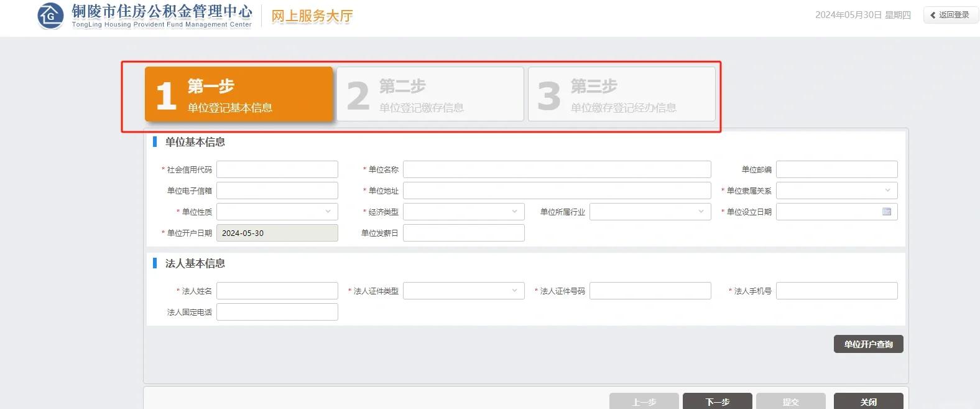
Task: Click into the 单位邮编 field
Action: pos(837,169)
